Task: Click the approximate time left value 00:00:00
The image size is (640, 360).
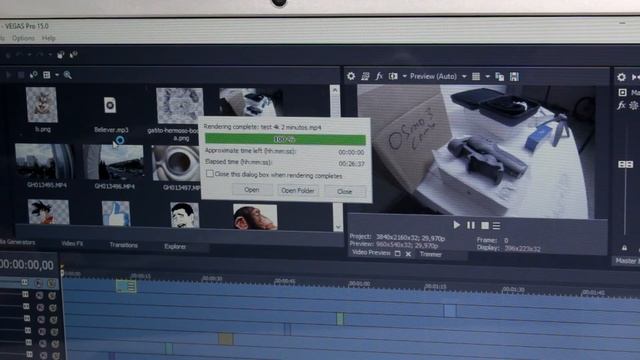Action: coord(351,152)
